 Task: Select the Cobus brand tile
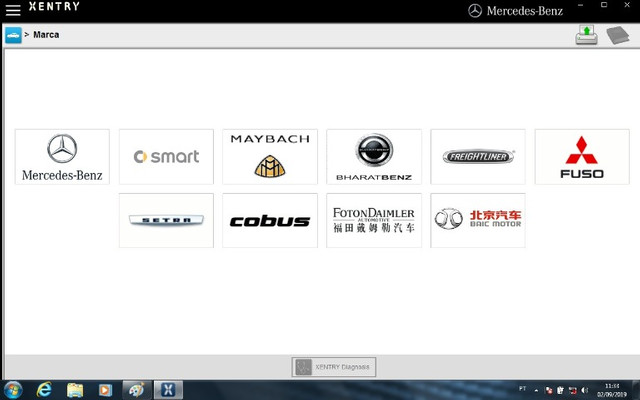(x=270, y=220)
